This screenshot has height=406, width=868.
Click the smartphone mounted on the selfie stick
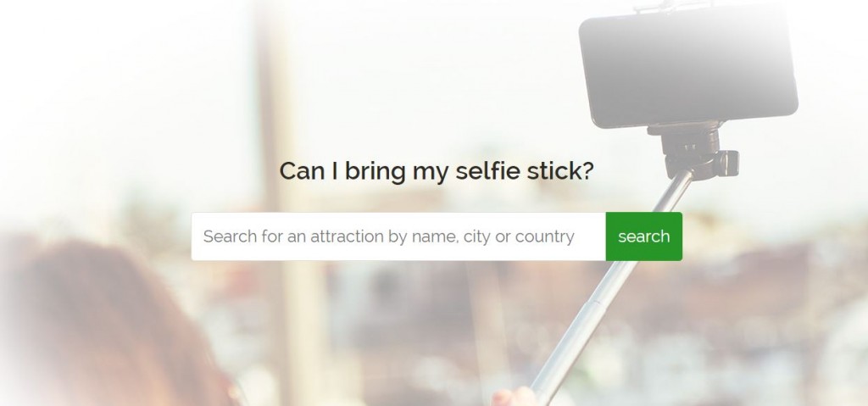[x=688, y=65]
